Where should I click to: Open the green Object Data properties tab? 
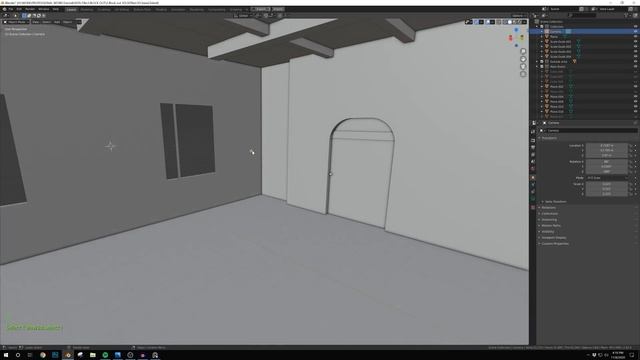[533, 198]
